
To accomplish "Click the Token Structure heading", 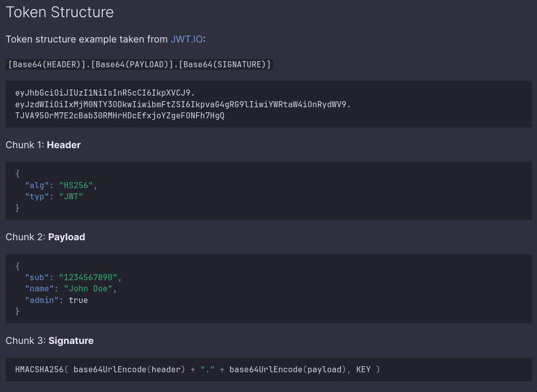I will click(60, 12).
